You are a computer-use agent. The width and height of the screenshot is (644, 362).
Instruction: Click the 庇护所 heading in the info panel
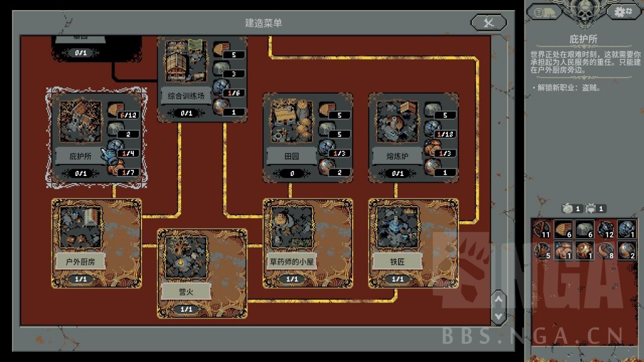(x=583, y=39)
